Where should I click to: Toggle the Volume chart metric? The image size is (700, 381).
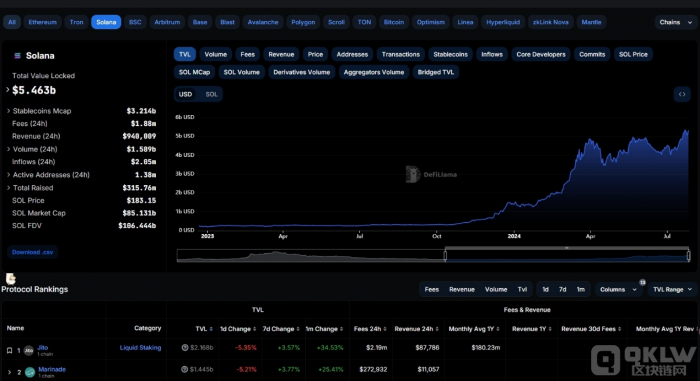click(x=216, y=54)
